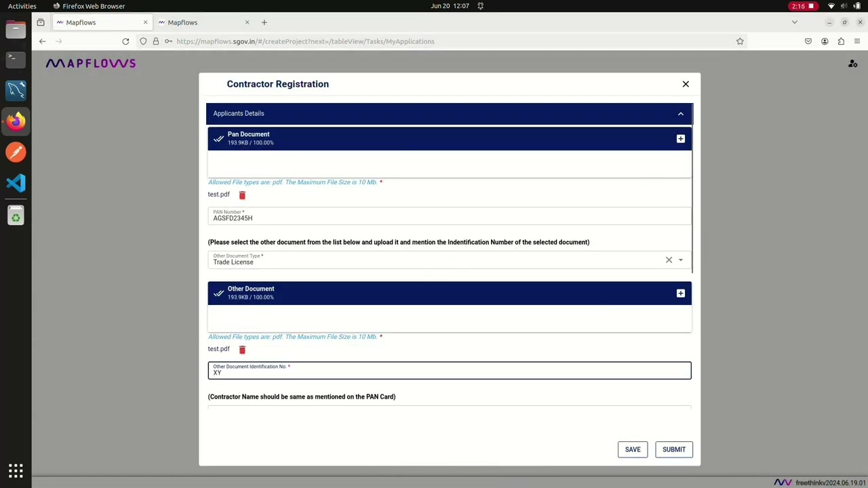Open the Firefox Web Browser app menu
This screenshot has width=868, height=488.
(x=89, y=6)
